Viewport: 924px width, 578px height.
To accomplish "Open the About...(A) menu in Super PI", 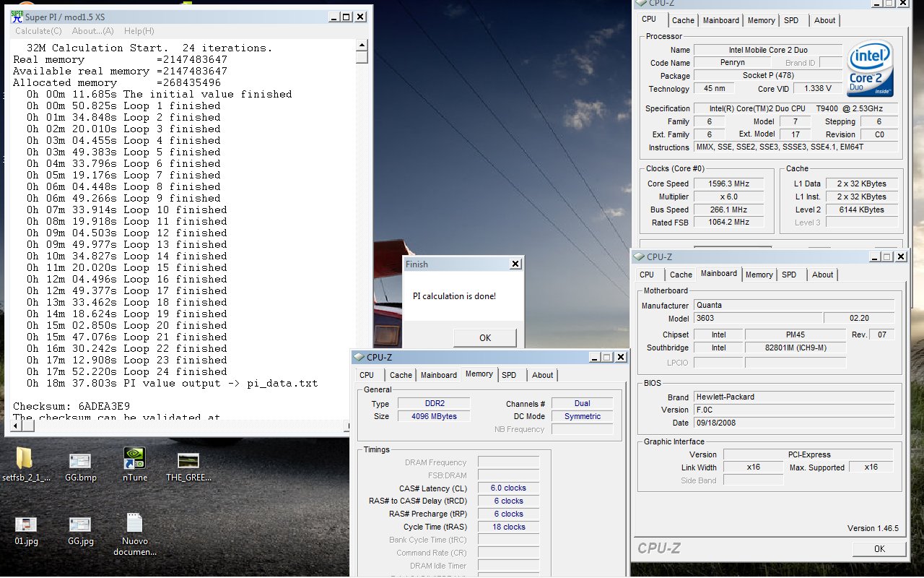I will [93, 31].
